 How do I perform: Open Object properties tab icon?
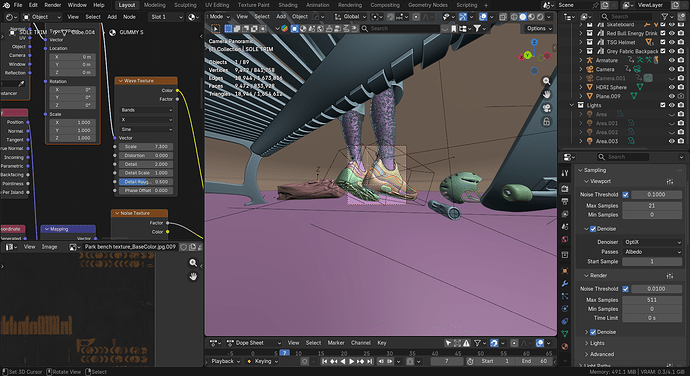pos(565,270)
